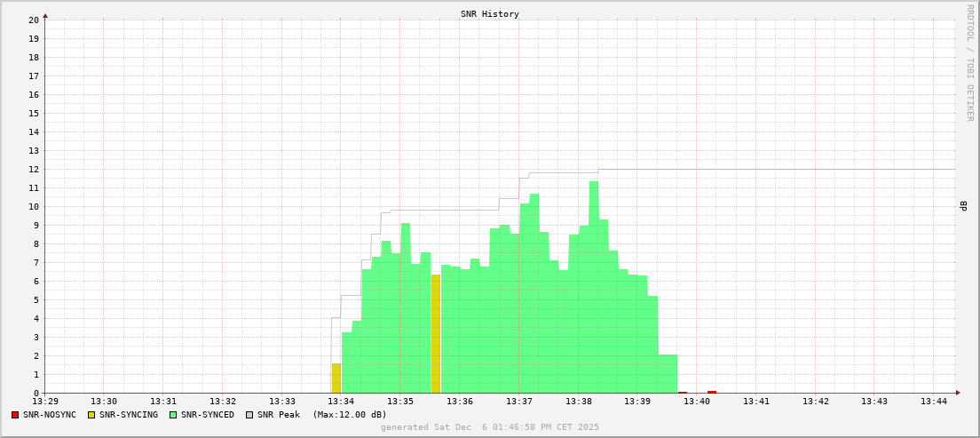The height and width of the screenshot is (438, 980).
Task: Click the SNR History chart title
Action: coord(489,14)
